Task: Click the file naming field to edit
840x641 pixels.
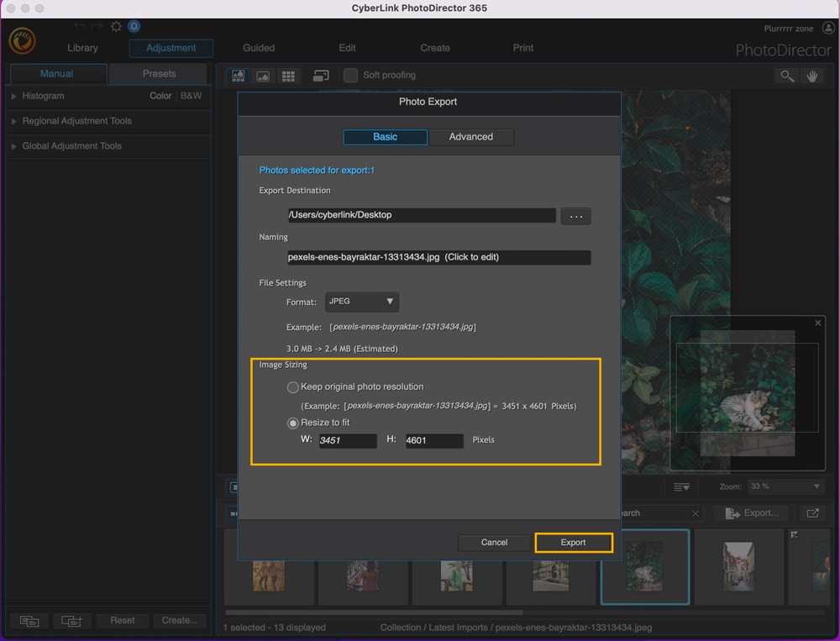Action: tap(438, 257)
